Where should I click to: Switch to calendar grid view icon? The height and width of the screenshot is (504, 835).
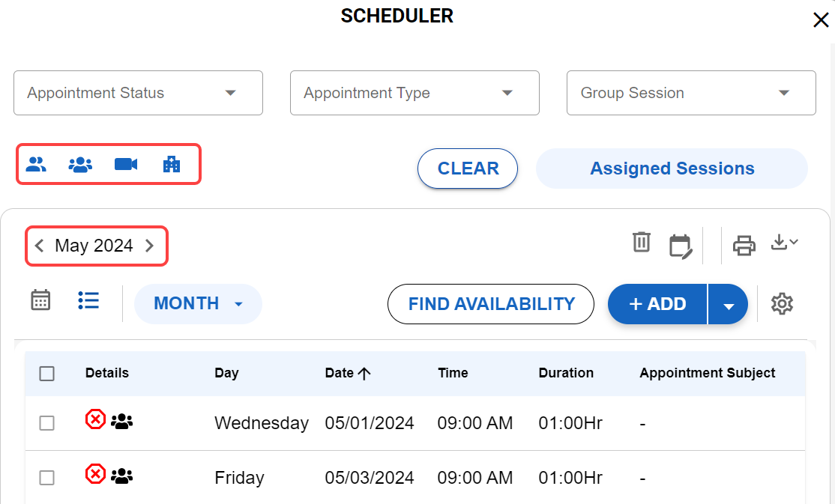click(x=40, y=300)
